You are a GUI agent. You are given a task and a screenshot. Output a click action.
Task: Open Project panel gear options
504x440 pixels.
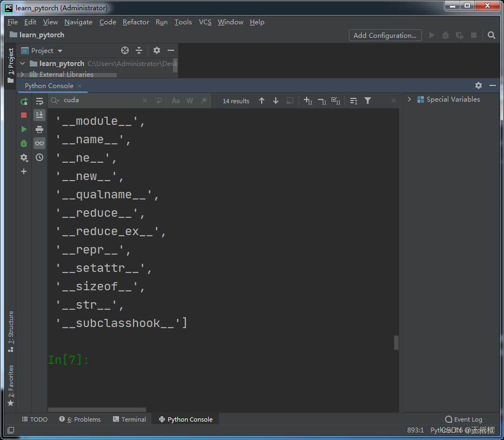coord(156,50)
